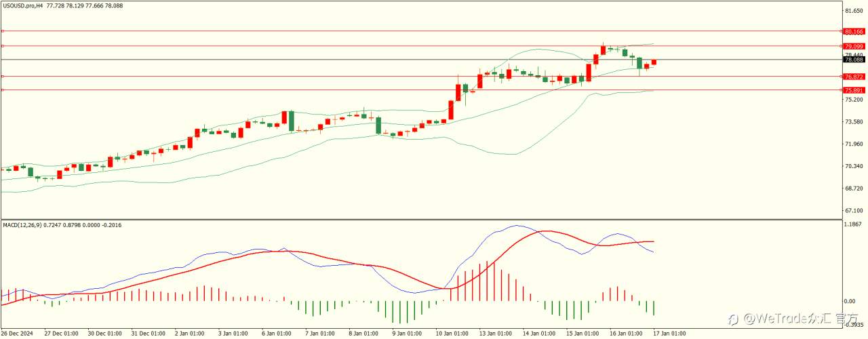
Task: Click the 15 Jan 01:00 date label
Action: (582, 334)
